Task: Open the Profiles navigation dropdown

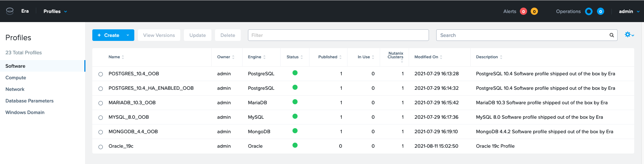Action: click(x=55, y=12)
